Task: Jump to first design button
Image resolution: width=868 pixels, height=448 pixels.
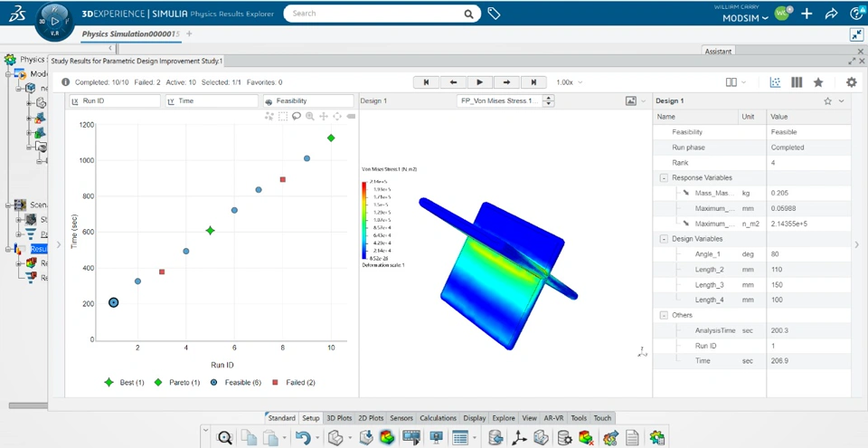Action: (x=427, y=82)
